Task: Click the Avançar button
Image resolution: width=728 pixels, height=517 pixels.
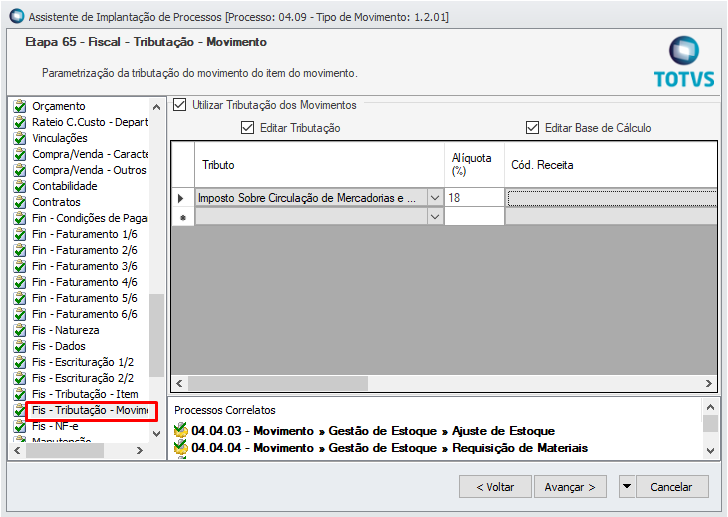Action: (x=570, y=487)
